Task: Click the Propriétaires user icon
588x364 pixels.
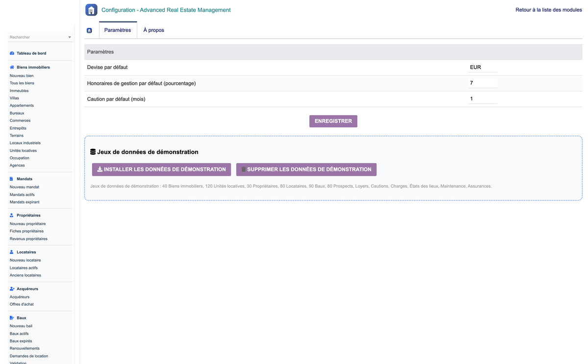Action: click(12, 215)
